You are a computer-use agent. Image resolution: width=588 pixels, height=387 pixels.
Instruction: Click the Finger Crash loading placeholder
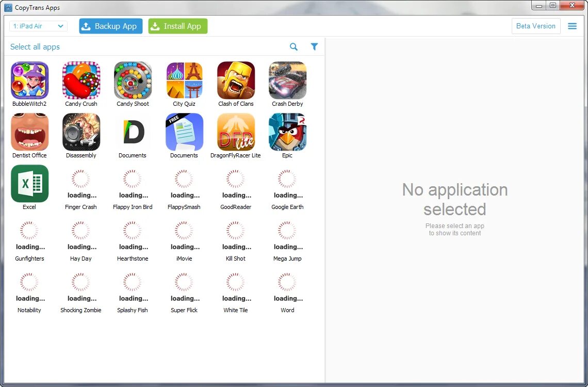pos(81,183)
